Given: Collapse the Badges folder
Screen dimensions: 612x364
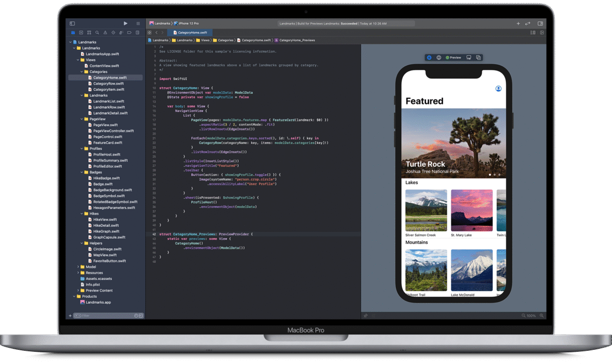Looking at the screenshot, I should 82,172.
